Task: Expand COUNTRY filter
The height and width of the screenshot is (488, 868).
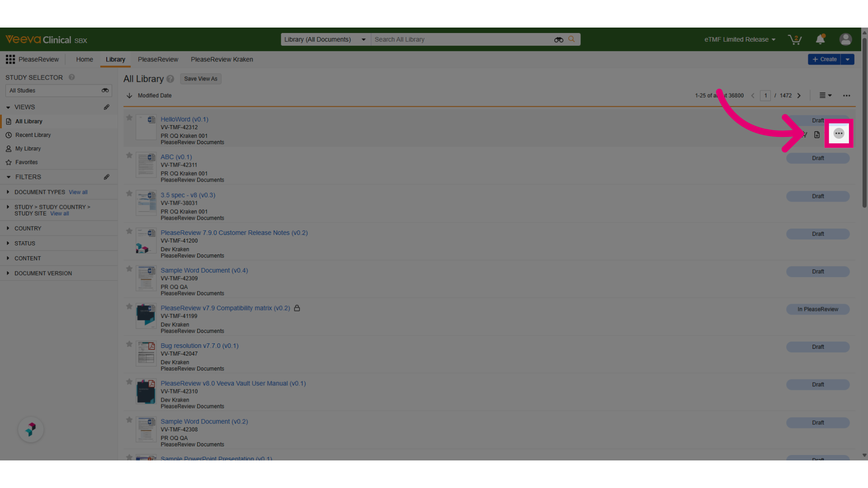Action: click(8, 228)
